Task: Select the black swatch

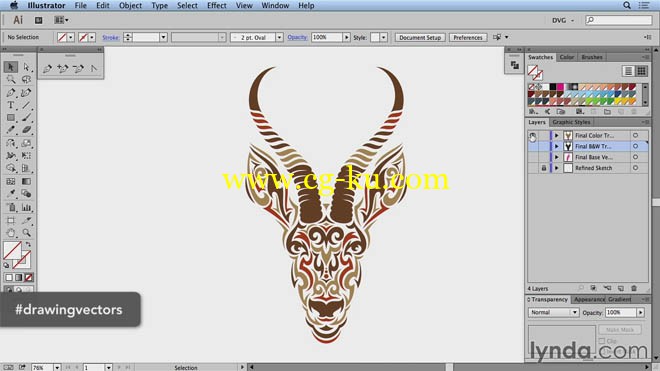Action: coord(553,87)
